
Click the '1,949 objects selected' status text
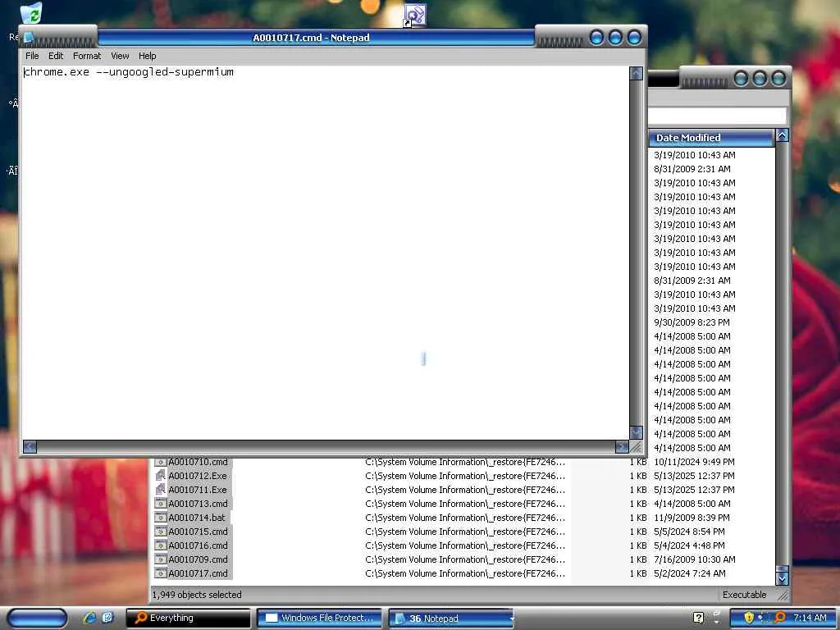coord(197,595)
